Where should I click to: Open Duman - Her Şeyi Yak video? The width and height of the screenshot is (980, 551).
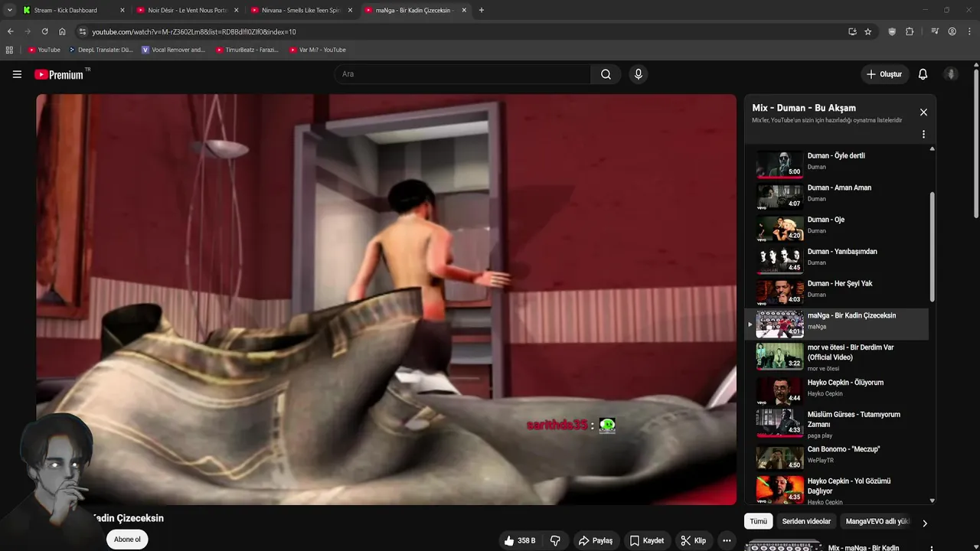837,291
